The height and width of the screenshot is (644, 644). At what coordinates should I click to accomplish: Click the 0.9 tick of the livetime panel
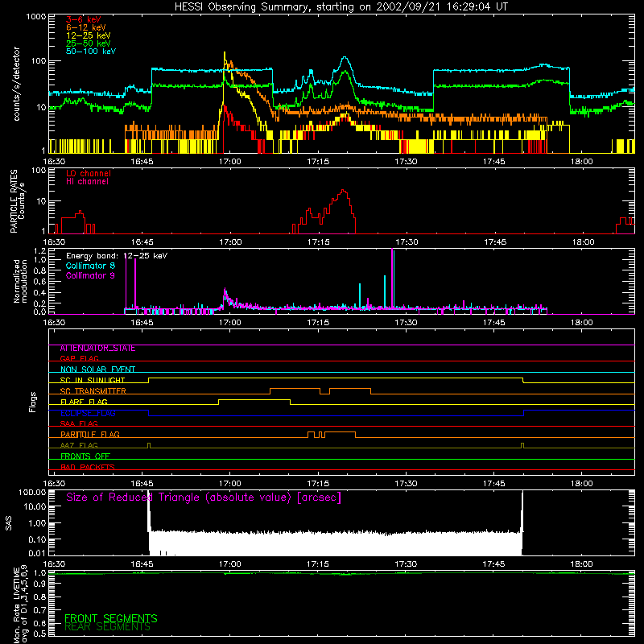[39, 584]
